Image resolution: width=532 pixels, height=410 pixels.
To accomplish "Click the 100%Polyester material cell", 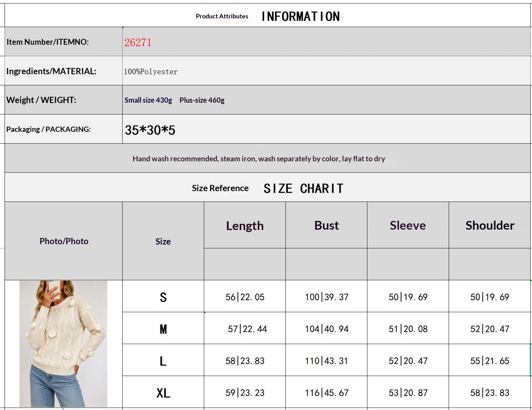I will coord(326,71).
